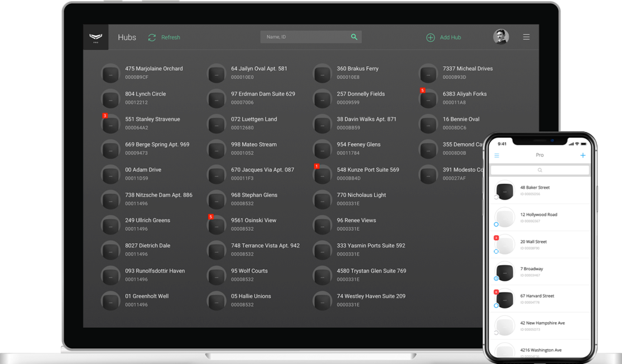Click red badge on 551 Stanley Stravenue hub
The image size is (622, 364).
(105, 116)
